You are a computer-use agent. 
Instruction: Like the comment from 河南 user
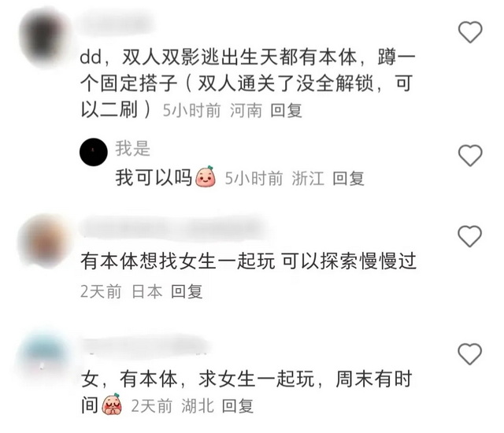[x=470, y=31]
